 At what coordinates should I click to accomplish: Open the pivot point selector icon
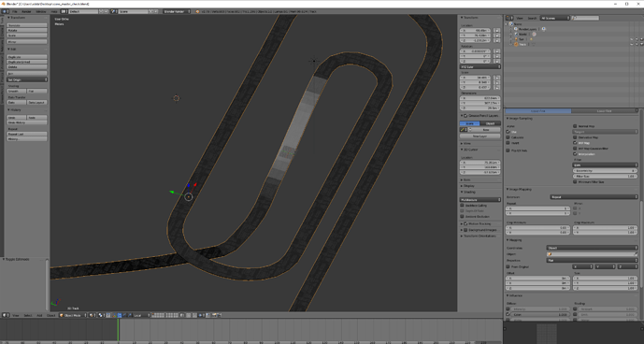click(x=101, y=315)
